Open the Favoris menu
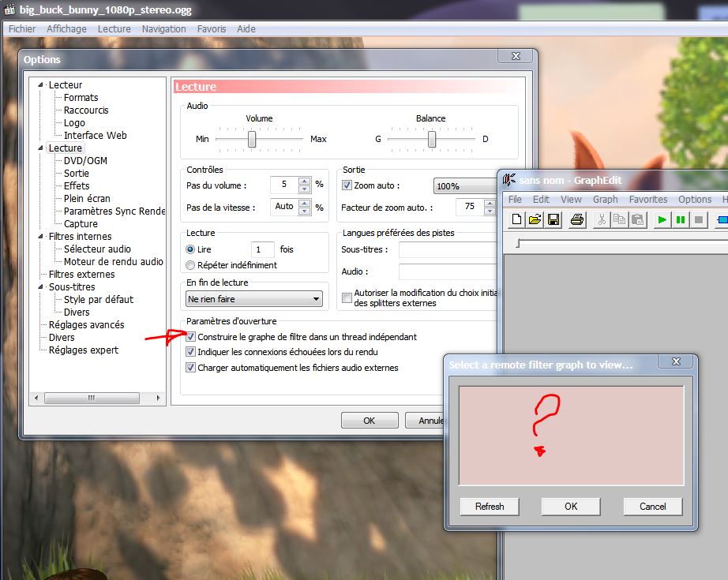The height and width of the screenshot is (580, 728). pyautogui.click(x=212, y=28)
